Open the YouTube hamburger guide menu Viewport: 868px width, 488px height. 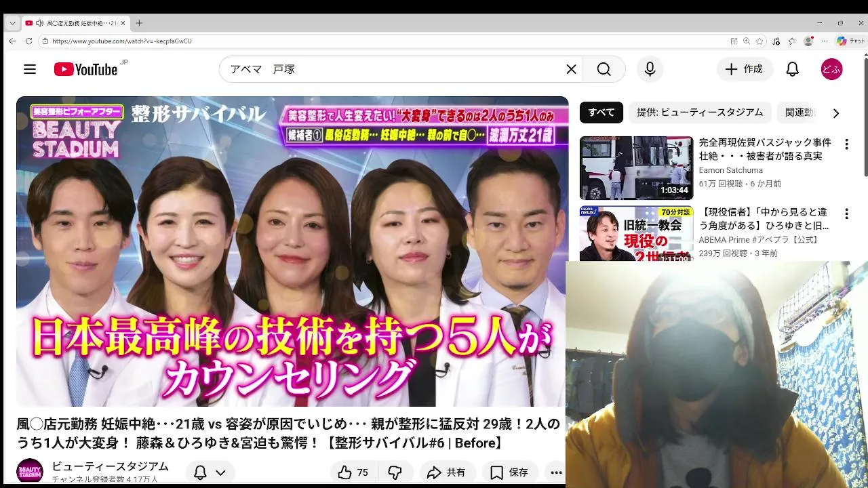click(30, 69)
